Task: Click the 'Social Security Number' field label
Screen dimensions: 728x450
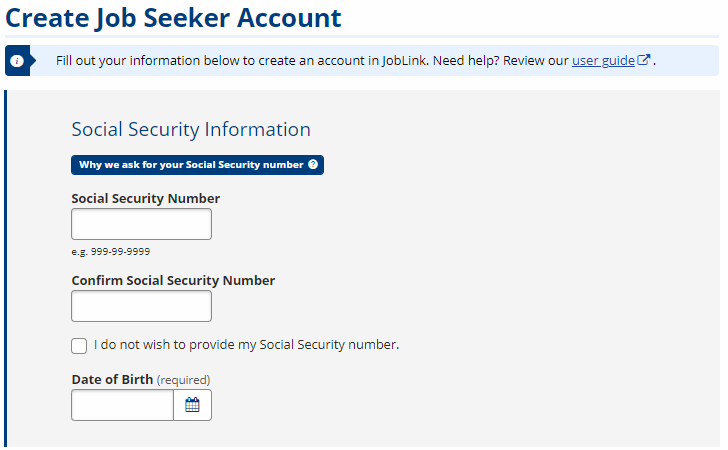Action: coord(146,198)
